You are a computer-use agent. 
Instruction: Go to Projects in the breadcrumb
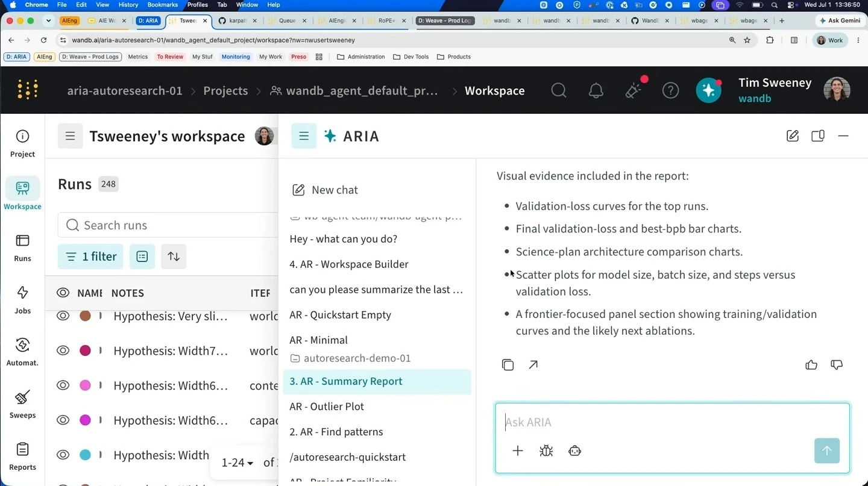[x=225, y=91]
